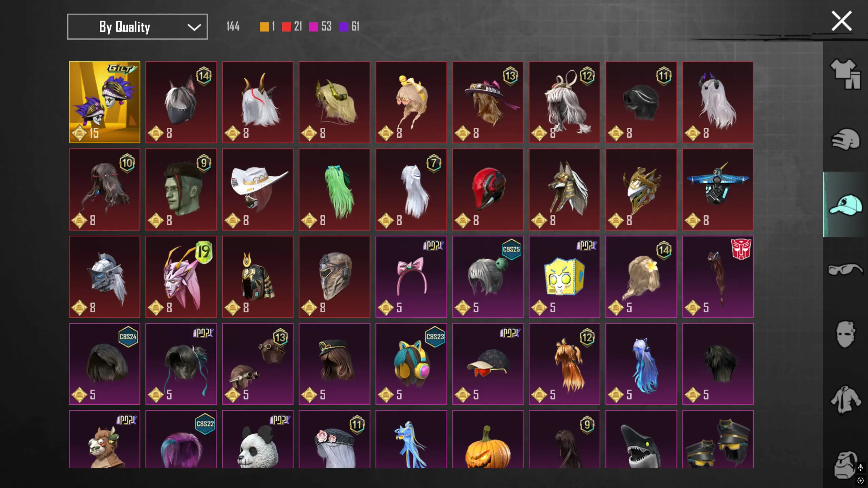Click the dropdown chevron arrow
Image resolution: width=868 pixels, height=488 pixels.
pyautogui.click(x=194, y=27)
